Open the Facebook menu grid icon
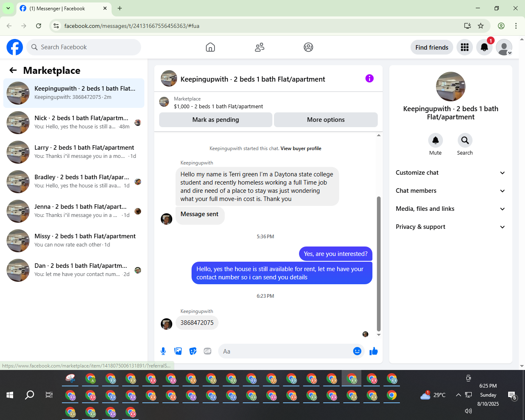525x420 pixels. (465, 47)
